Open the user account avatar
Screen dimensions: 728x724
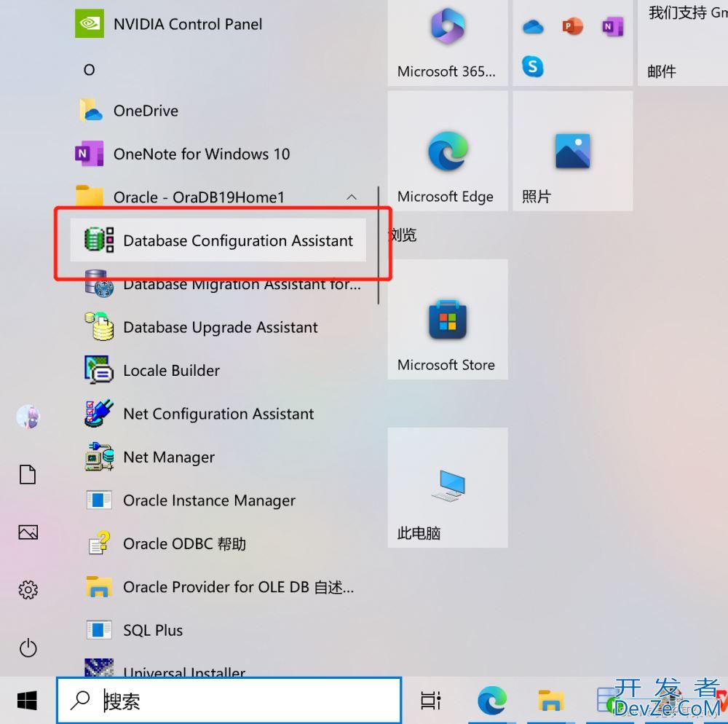[28, 417]
